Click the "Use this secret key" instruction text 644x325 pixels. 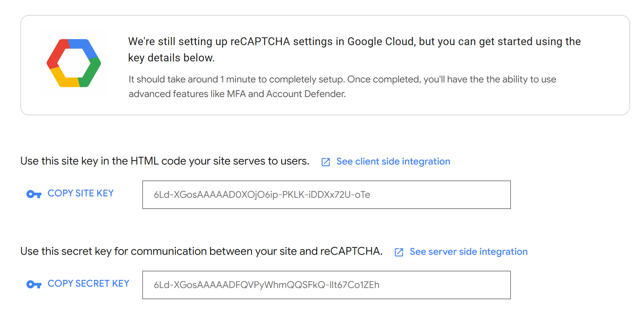tap(201, 251)
